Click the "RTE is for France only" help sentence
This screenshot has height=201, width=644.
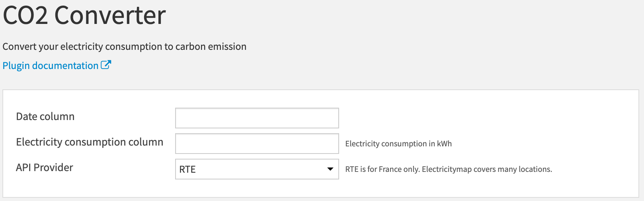382,169
